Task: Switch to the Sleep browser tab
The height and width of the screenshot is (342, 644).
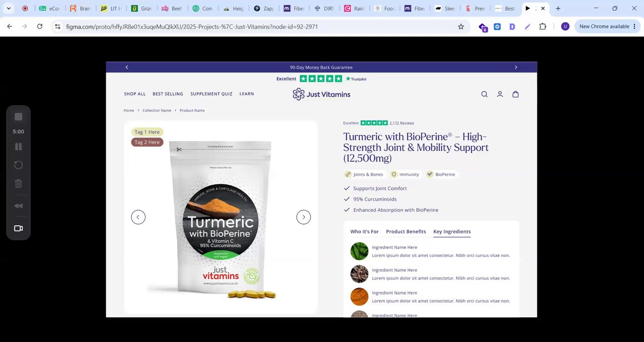Action: coord(445,9)
